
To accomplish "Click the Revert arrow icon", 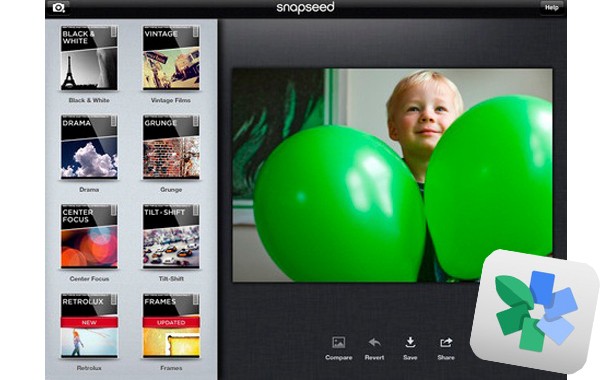I will tap(374, 342).
